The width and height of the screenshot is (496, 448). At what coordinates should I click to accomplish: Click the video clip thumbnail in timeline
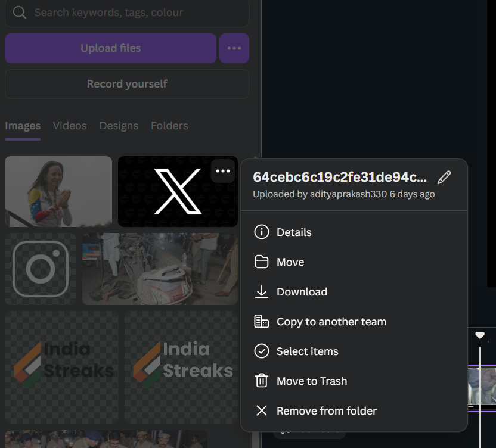482,388
